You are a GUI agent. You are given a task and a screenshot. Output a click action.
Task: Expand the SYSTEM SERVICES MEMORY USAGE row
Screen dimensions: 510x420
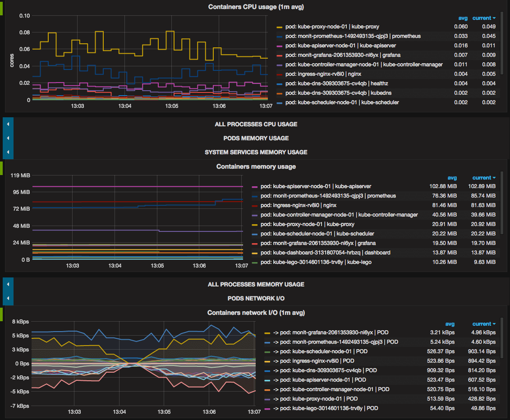coord(256,152)
